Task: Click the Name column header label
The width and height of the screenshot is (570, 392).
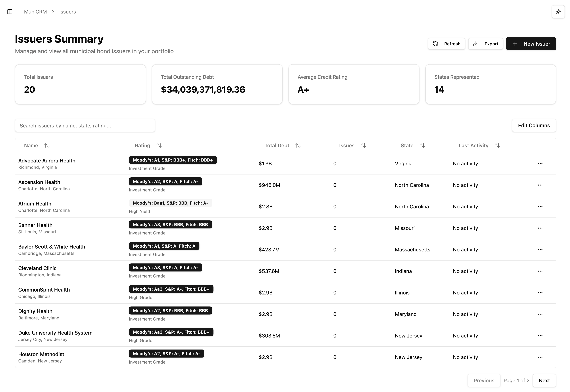Action: 31,146
